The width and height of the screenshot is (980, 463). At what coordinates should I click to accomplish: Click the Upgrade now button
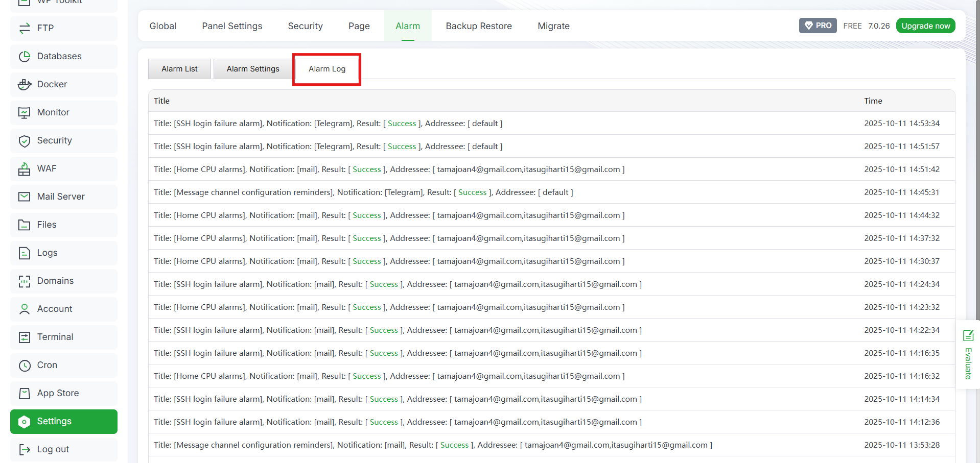pos(925,26)
